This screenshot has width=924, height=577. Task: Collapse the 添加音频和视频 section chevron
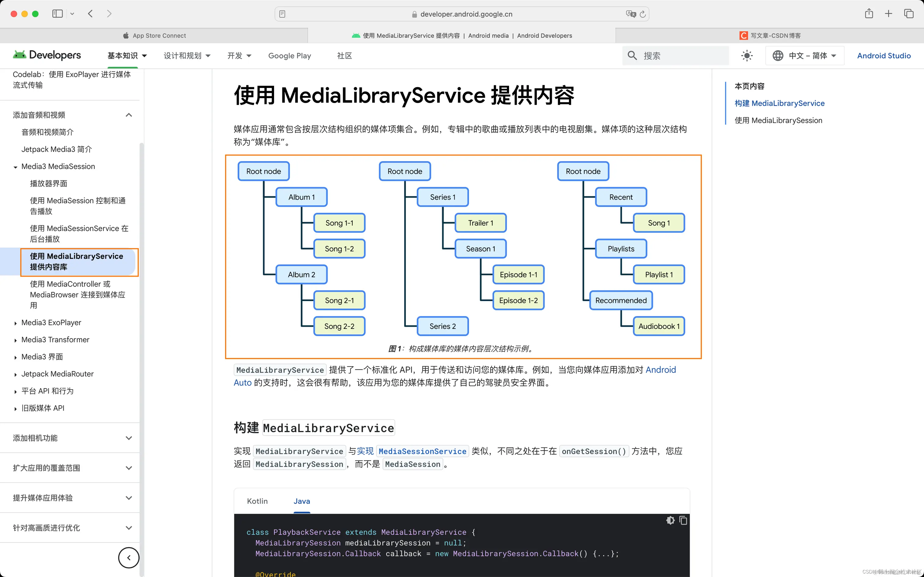tap(129, 115)
